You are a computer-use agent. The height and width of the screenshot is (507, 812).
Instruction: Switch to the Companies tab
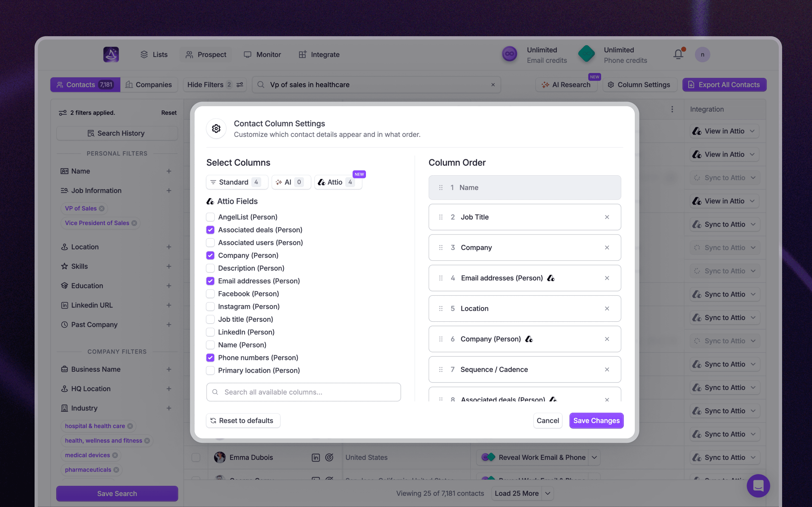149,85
